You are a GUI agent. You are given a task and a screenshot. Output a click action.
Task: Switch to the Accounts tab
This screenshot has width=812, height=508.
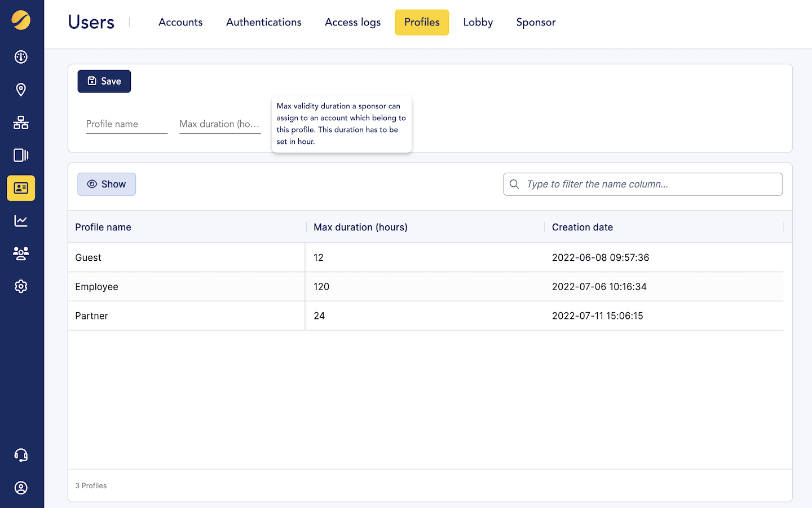[x=180, y=22]
